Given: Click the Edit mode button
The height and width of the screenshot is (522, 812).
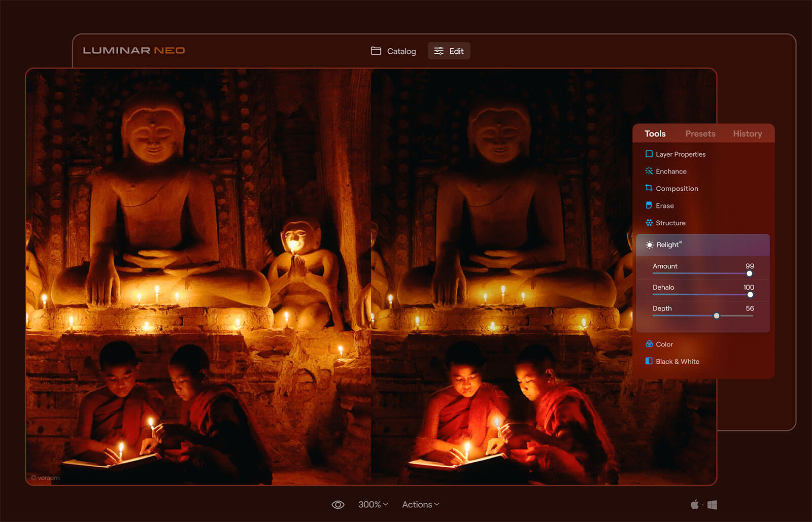Looking at the screenshot, I should point(449,51).
